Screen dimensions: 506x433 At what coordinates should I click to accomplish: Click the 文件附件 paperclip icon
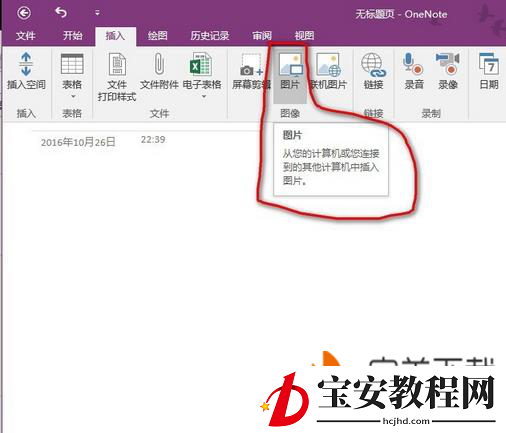(159, 63)
